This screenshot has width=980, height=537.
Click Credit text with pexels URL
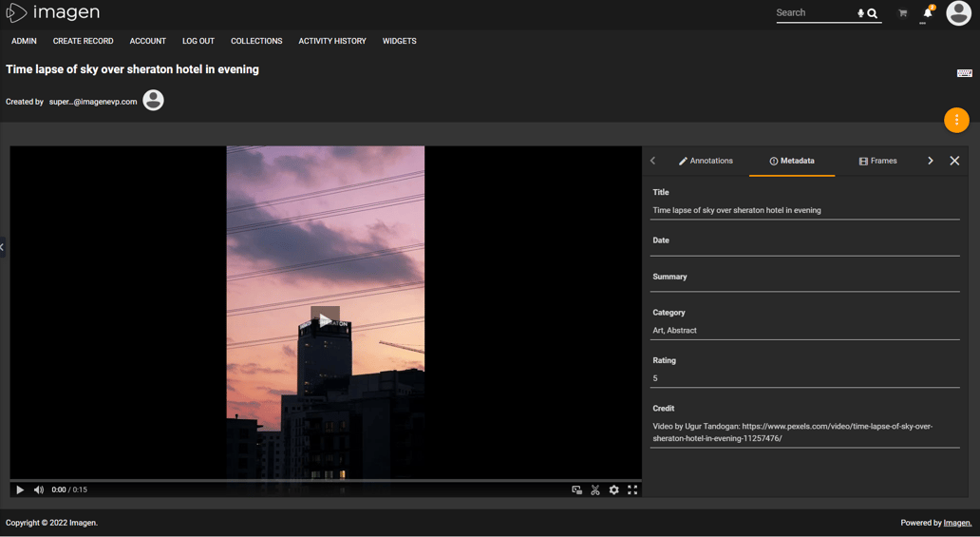click(x=793, y=432)
